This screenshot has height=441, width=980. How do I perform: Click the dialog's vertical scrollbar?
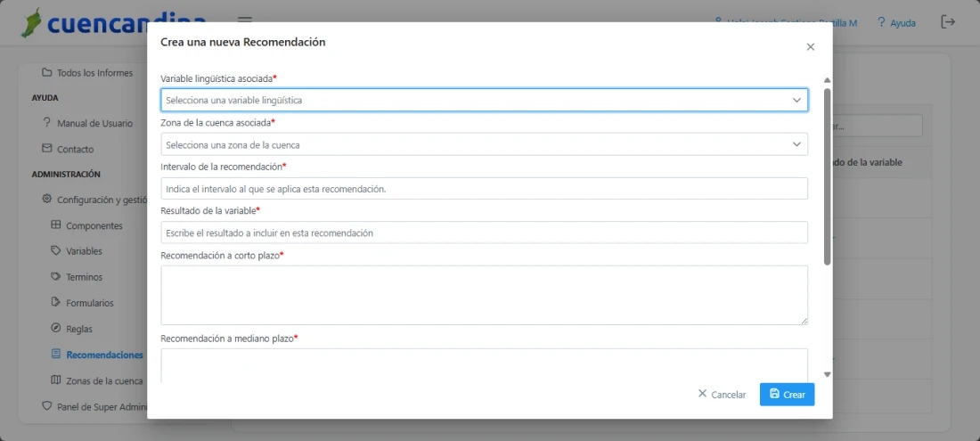click(827, 178)
